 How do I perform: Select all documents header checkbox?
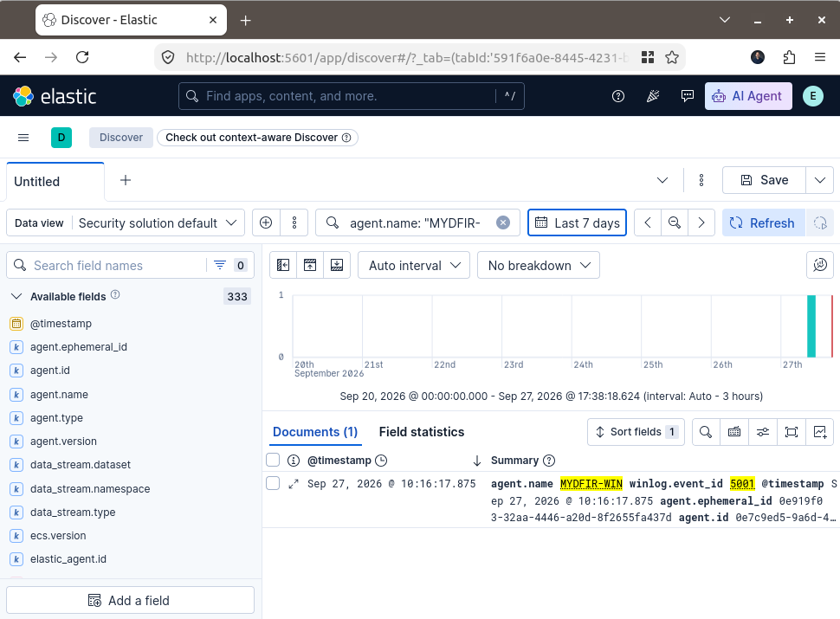pyautogui.click(x=273, y=460)
